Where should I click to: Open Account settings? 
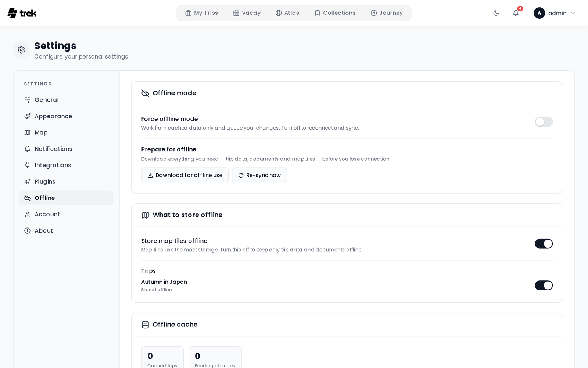(66, 214)
